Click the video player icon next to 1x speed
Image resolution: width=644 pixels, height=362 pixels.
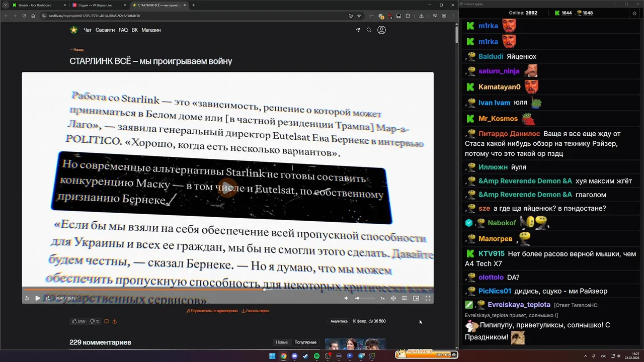click(x=393, y=298)
